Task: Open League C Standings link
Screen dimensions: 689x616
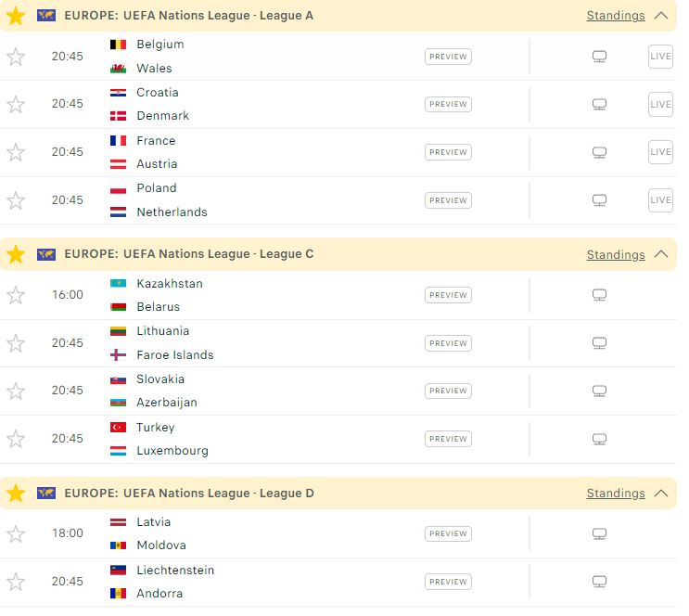Action: [x=616, y=254]
